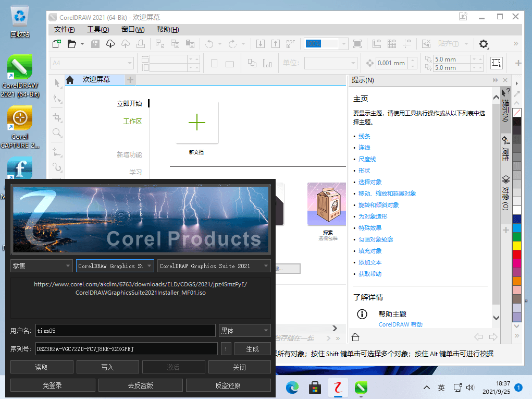Open the 窗口(W) menu
The width and height of the screenshot is (532, 399).
pos(133,30)
